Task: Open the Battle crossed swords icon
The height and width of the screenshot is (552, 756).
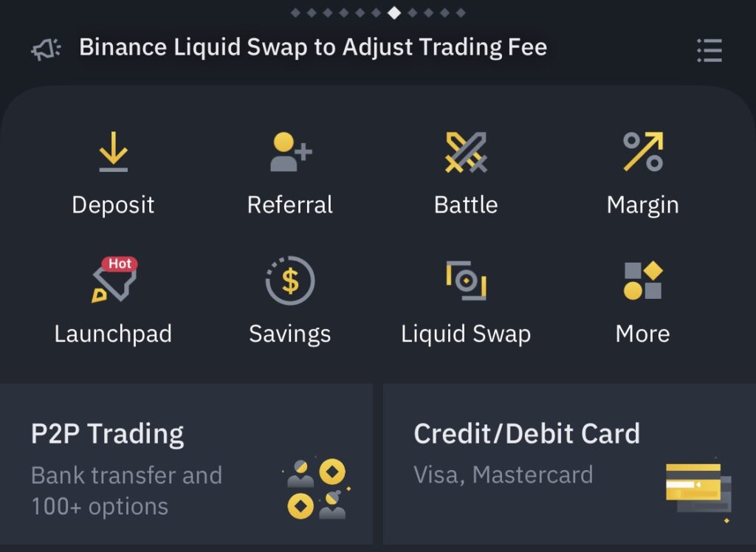Action: [467, 152]
